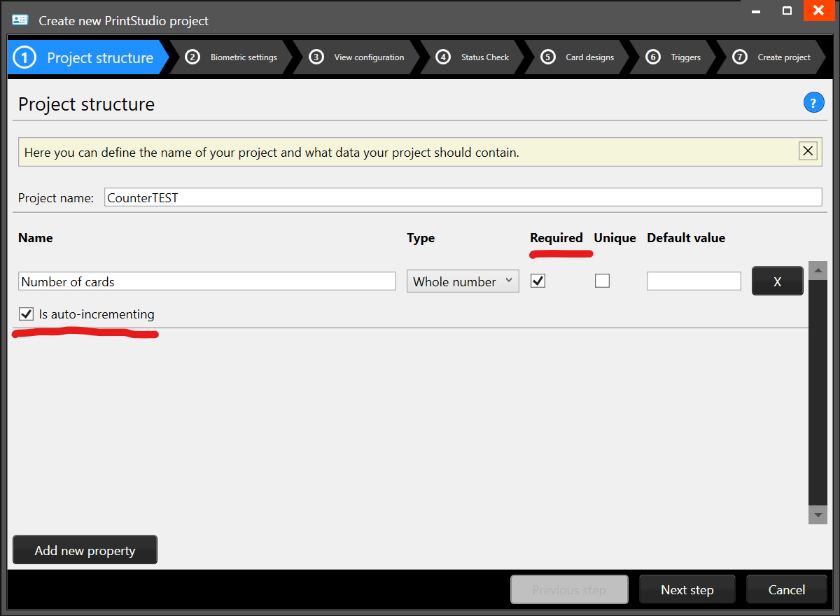Click the step 3 View configuration icon
840x616 pixels.
(x=317, y=57)
